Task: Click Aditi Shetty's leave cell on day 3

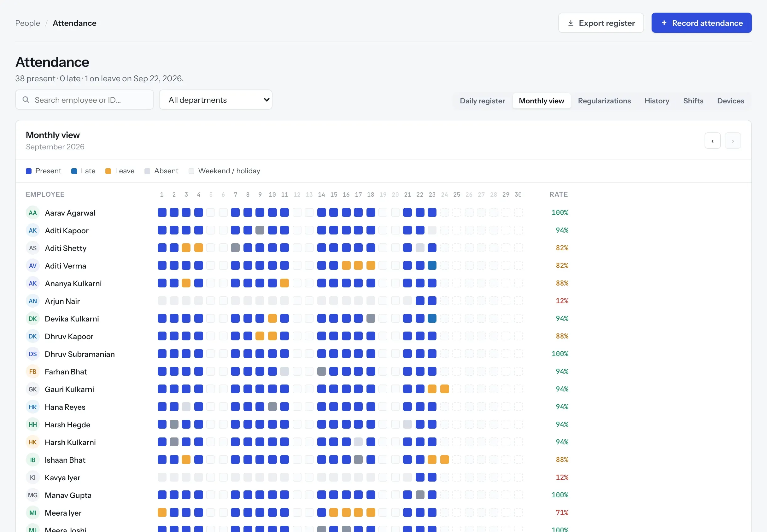Action: point(186,248)
